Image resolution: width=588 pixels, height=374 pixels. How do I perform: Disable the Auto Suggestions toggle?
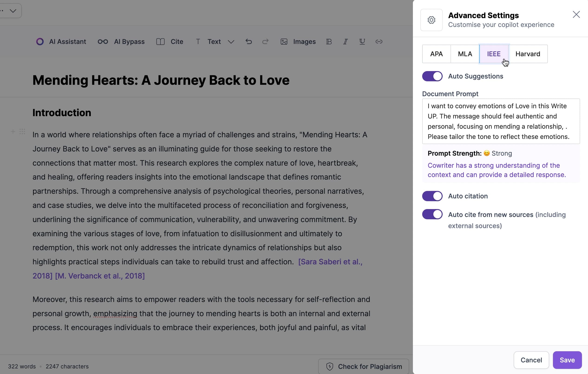pyautogui.click(x=432, y=76)
